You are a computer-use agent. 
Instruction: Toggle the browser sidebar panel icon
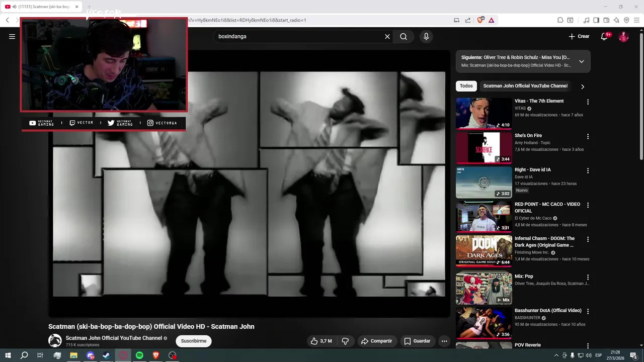pyautogui.click(x=596, y=20)
